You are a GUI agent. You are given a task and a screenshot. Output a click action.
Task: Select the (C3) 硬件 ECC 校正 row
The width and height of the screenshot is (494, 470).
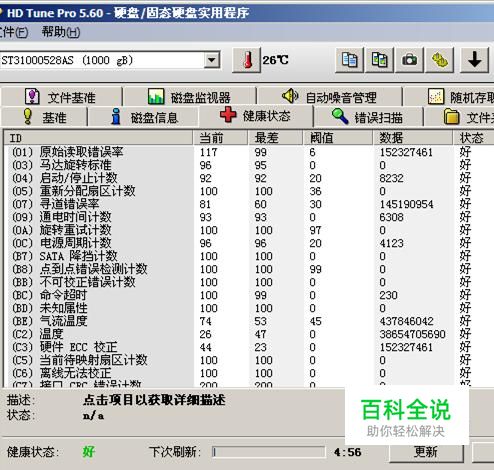249,347
